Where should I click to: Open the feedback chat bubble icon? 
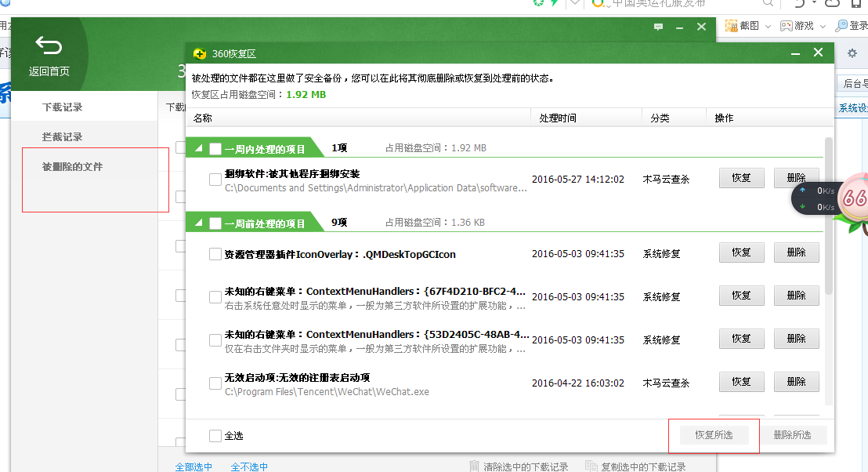pyautogui.click(x=658, y=27)
